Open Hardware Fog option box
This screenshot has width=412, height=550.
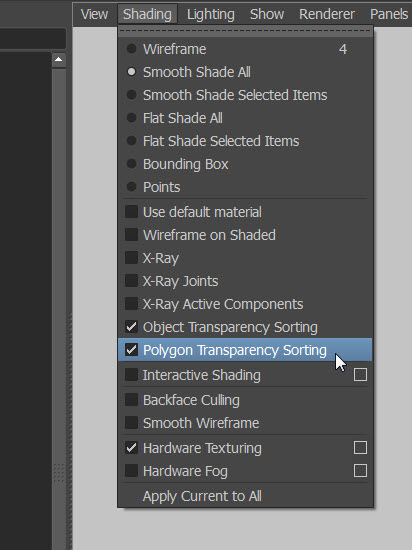point(360,471)
